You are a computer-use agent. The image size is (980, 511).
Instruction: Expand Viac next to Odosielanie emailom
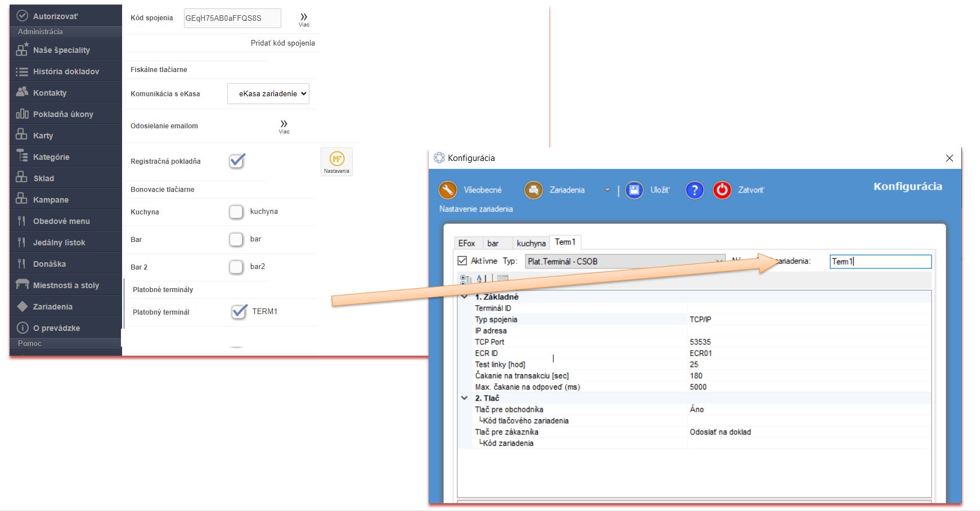[284, 125]
